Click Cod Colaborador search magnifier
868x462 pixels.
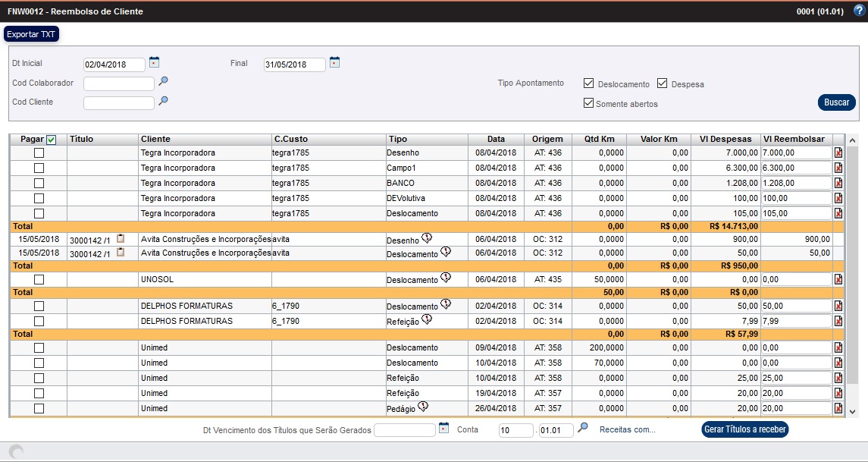[163, 82]
